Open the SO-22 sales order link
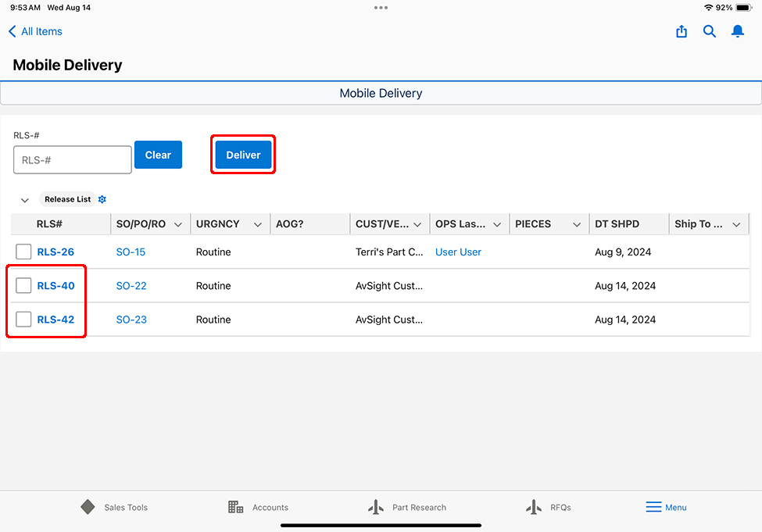This screenshot has width=762, height=532. coord(131,286)
